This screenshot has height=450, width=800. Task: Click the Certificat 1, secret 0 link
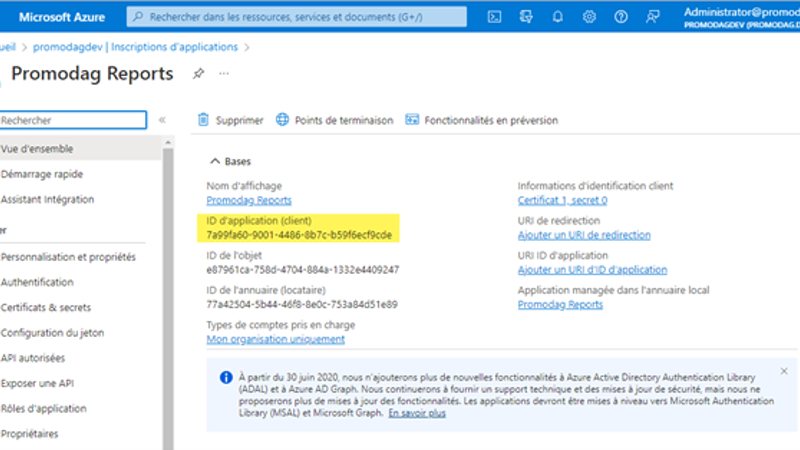click(x=562, y=200)
